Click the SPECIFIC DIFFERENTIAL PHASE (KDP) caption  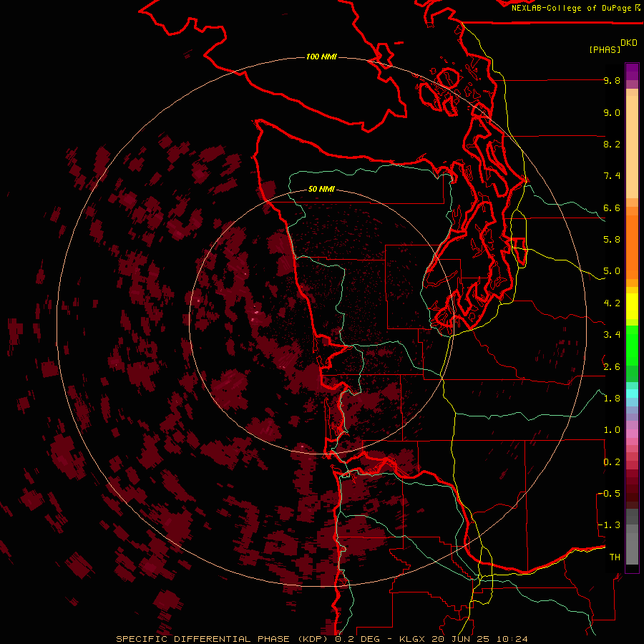(x=224, y=639)
